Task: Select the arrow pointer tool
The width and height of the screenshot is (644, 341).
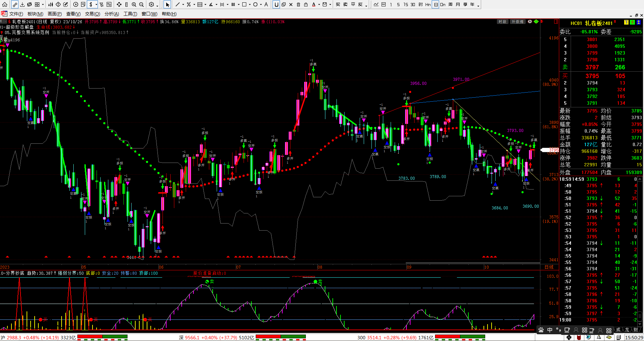Action: (167, 4)
